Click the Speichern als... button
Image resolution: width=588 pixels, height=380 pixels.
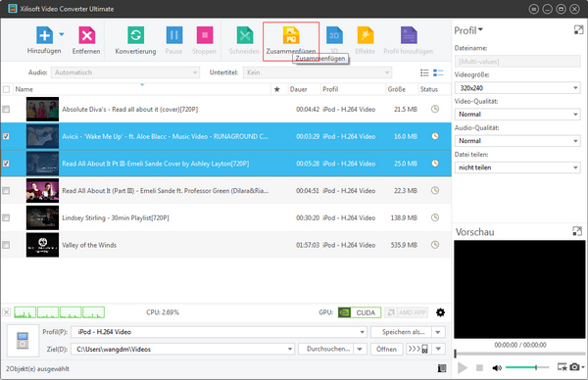click(x=401, y=332)
